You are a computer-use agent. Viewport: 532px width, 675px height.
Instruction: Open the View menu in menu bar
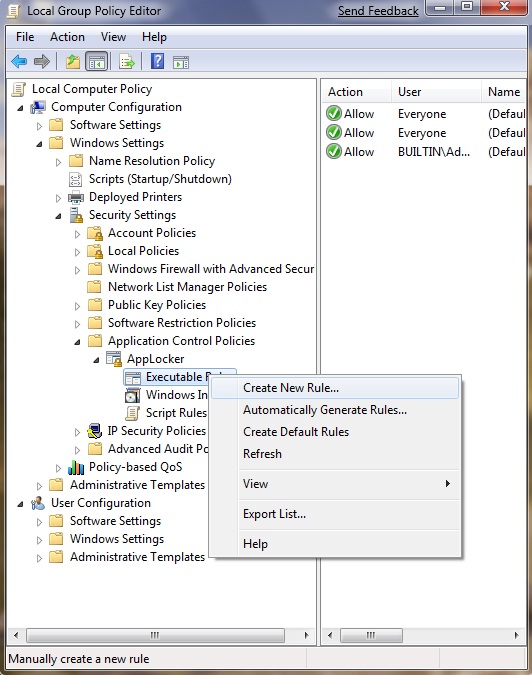click(x=113, y=37)
